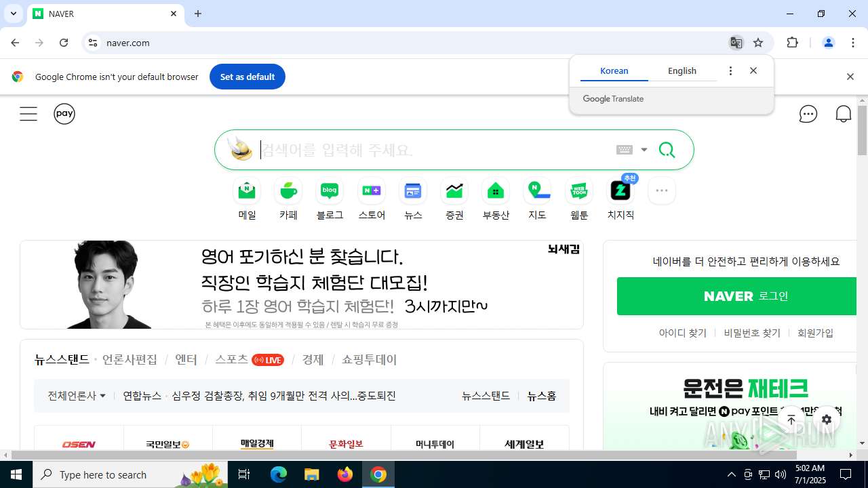Open the 블로그 blog shortcut
868x488 pixels.
click(330, 199)
